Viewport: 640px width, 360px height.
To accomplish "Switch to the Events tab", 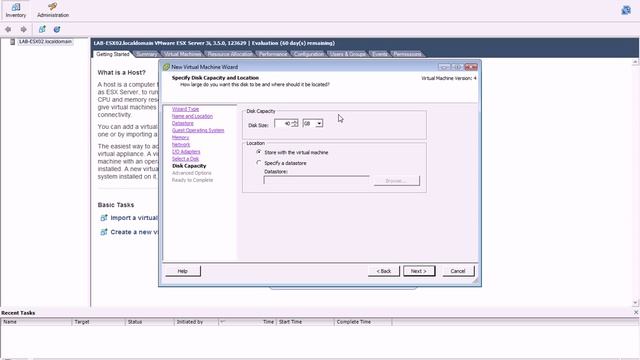I will click(x=379, y=54).
